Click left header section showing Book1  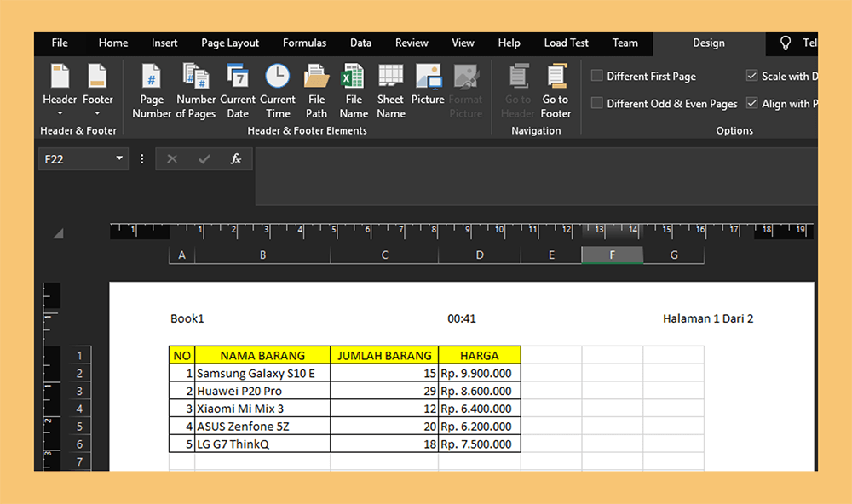tap(187, 318)
